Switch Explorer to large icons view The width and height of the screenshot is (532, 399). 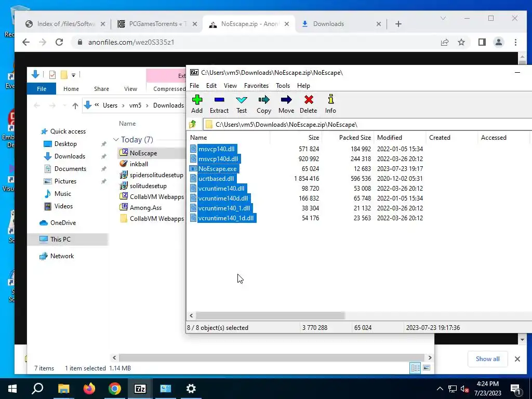[427, 368]
